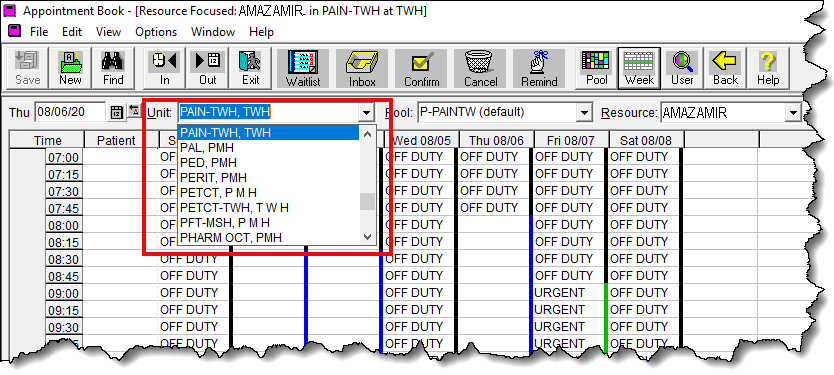This screenshot has height=375, width=834.
Task: Expand the Resource dropdown arrow
Action: pos(794,112)
